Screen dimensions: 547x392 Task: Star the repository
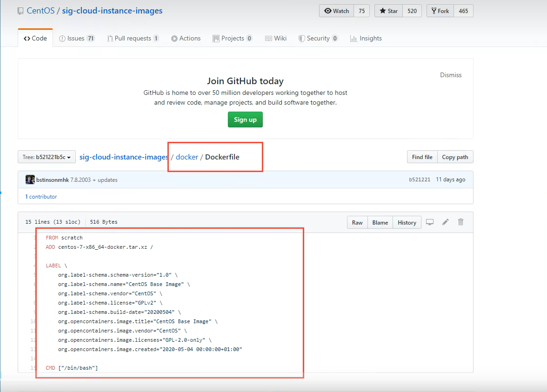tap(388, 11)
